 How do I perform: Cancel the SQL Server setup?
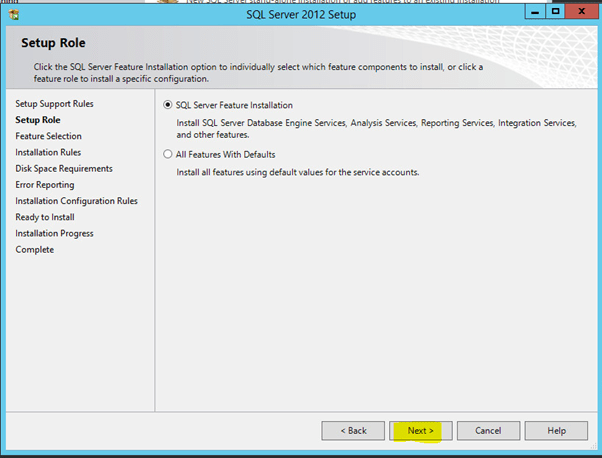click(488, 430)
